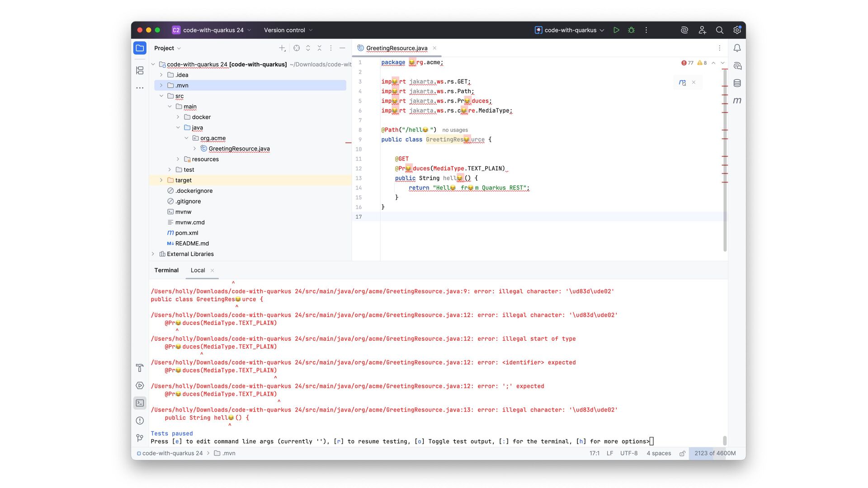Select the Local terminal tab
The image size is (868, 488).
coord(198,270)
